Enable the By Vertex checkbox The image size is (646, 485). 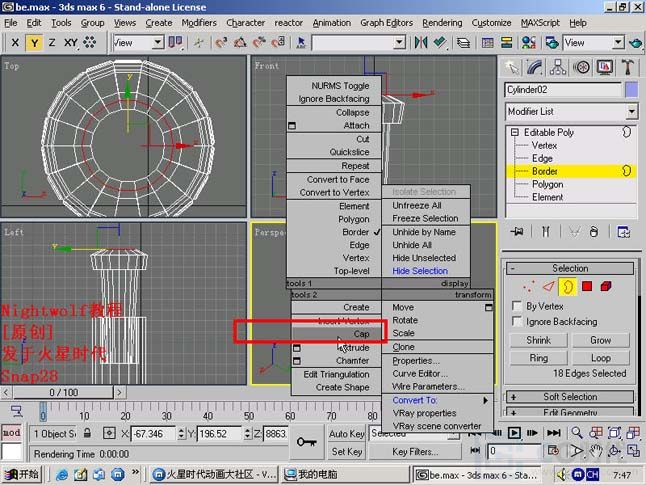[x=517, y=306]
